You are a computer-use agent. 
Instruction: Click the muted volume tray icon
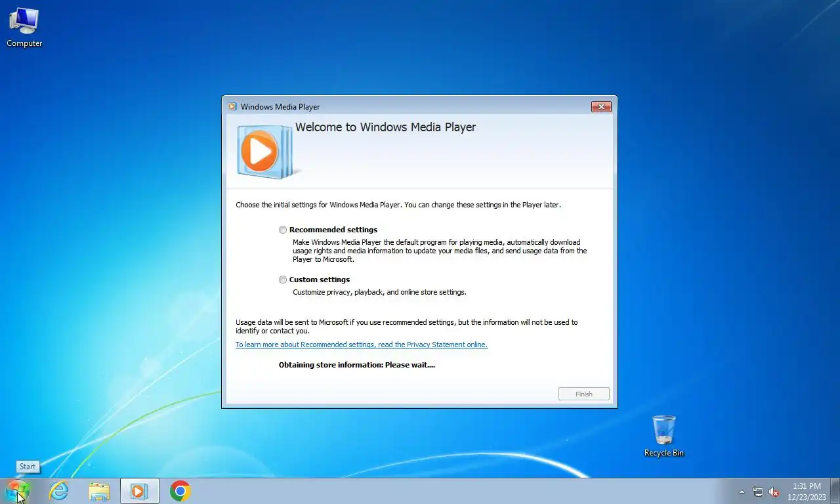774,492
